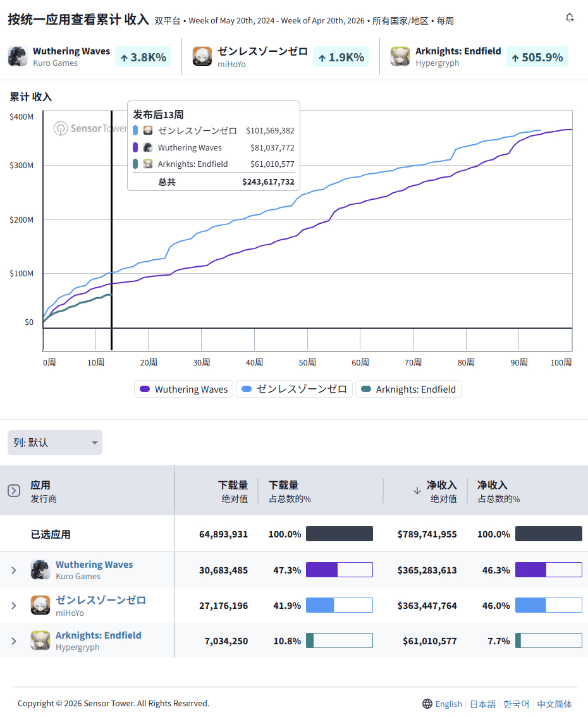The height and width of the screenshot is (717, 588).
Task: Click Arknights: Endfield thumbnail in table row
Action: pyautogui.click(x=40, y=640)
